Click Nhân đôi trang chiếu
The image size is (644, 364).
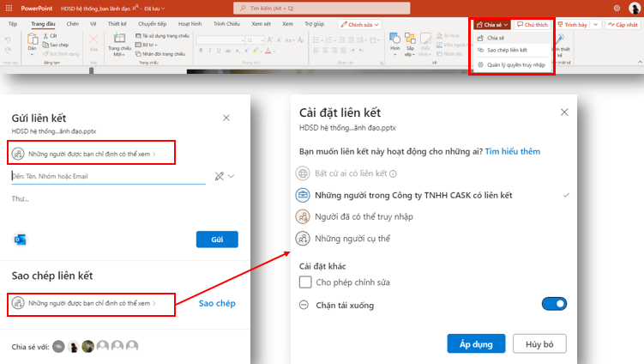coord(160,54)
